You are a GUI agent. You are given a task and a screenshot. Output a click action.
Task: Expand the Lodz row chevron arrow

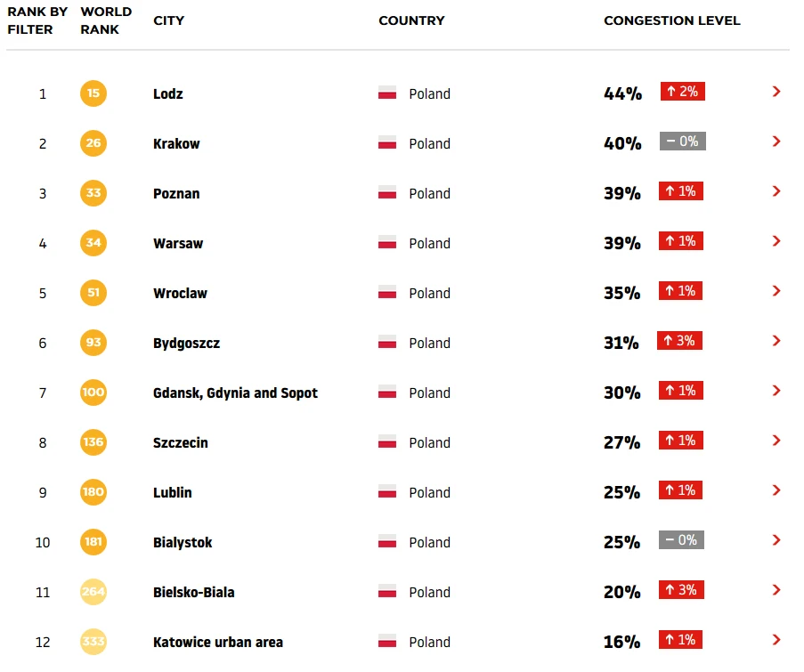click(x=776, y=92)
